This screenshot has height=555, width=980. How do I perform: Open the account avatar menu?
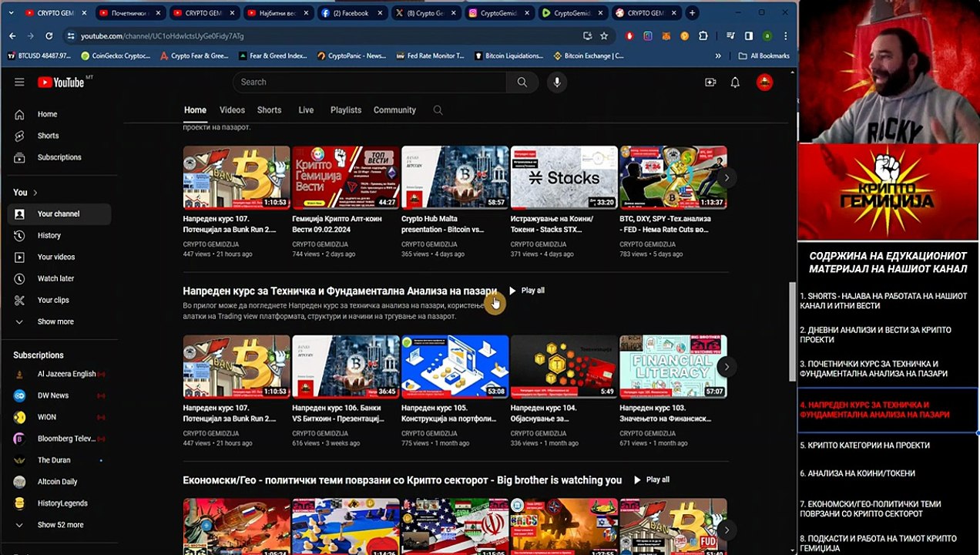(764, 82)
